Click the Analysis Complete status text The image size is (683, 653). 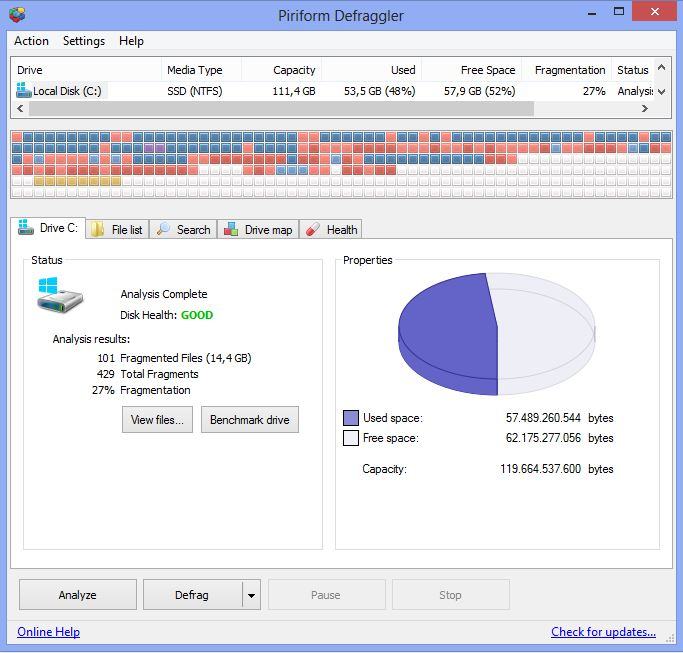click(x=164, y=294)
